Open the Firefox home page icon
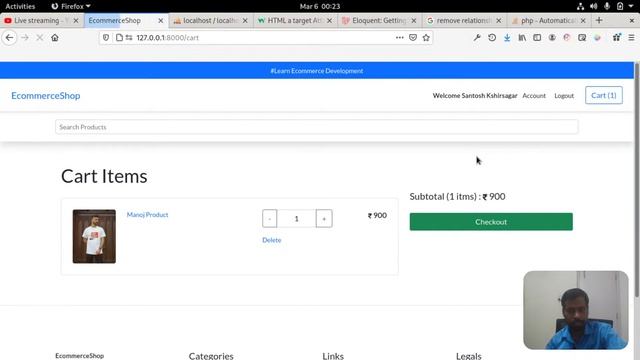This screenshot has height=360, width=640. coord(55,38)
